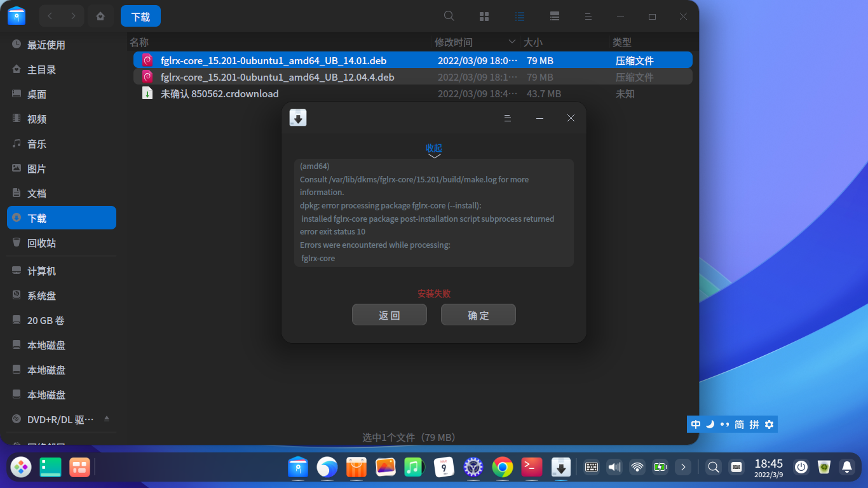Open the input method settings gear

(x=768, y=424)
